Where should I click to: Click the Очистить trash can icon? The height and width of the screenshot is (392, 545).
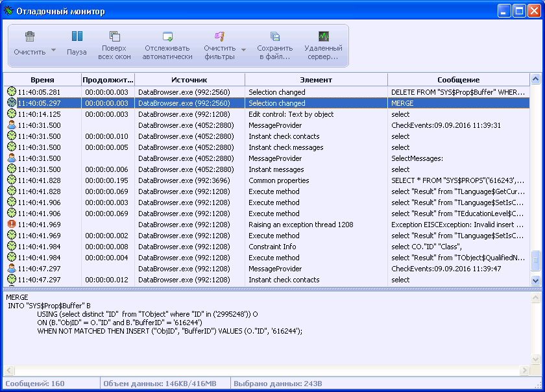click(30, 38)
